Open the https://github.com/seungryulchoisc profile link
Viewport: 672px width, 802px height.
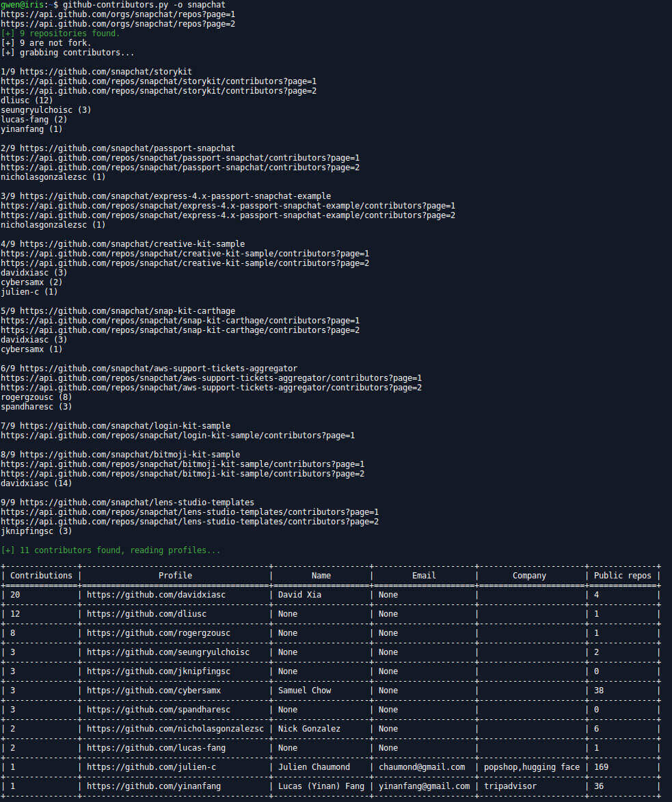click(168, 652)
